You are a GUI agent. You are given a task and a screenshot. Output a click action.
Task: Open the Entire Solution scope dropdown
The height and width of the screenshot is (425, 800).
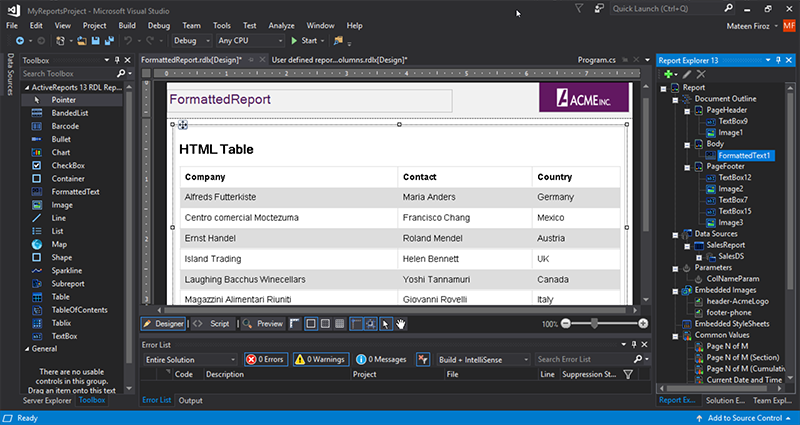click(x=190, y=360)
